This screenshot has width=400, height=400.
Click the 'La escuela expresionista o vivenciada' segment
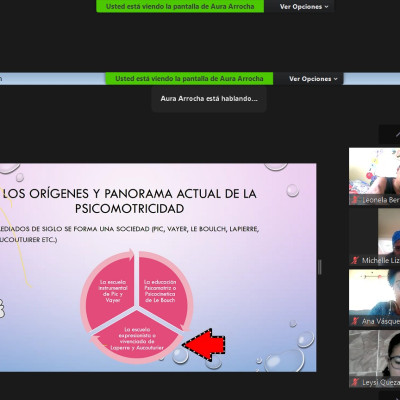click(x=137, y=338)
